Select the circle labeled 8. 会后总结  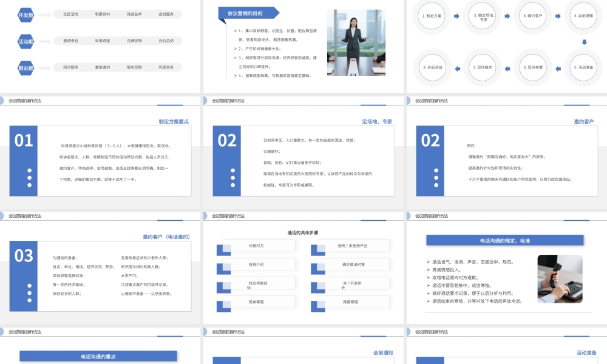point(432,67)
